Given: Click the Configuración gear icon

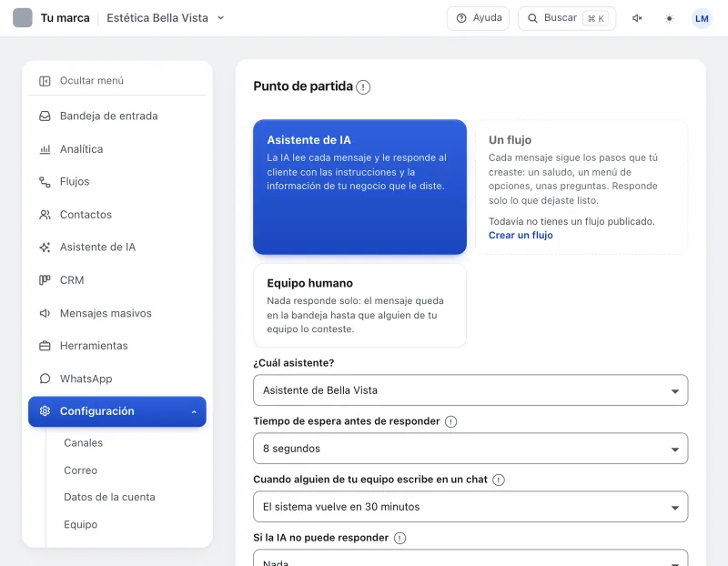Looking at the screenshot, I should (x=45, y=411).
